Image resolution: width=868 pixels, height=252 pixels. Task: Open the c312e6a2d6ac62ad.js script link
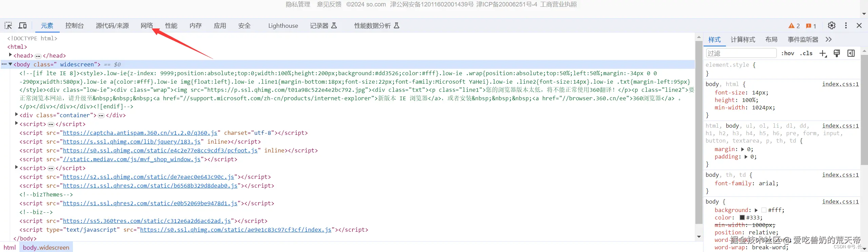pos(147,221)
